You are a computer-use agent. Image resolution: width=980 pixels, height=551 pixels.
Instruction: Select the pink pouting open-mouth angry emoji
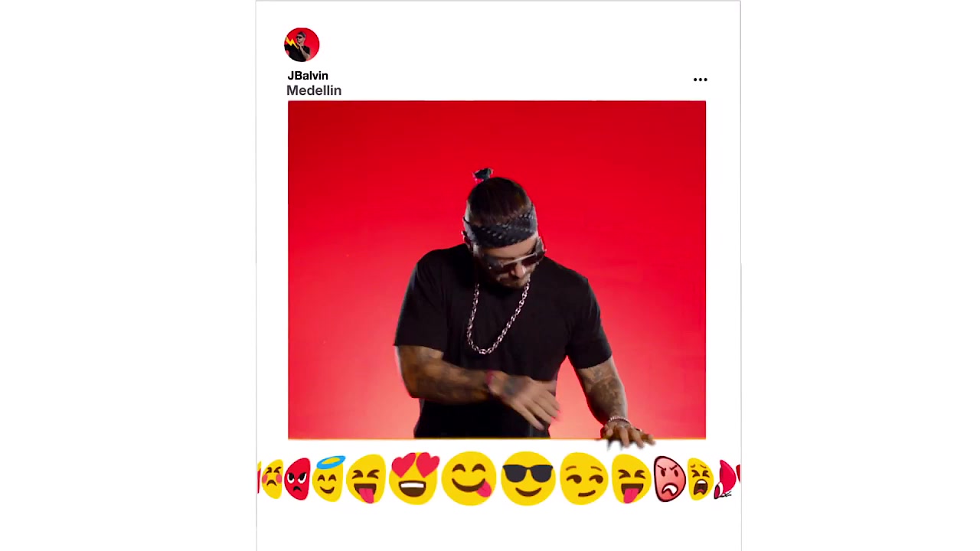[x=669, y=479]
